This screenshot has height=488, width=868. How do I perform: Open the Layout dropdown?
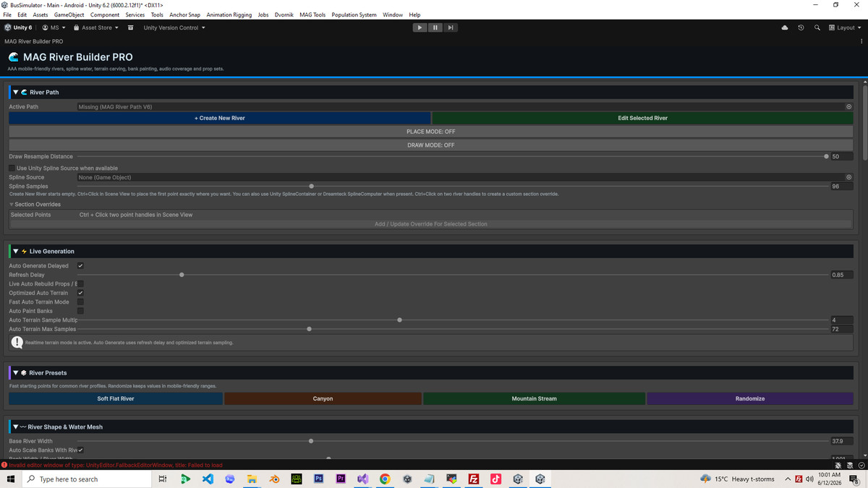pyautogui.click(x=845, y=27)
